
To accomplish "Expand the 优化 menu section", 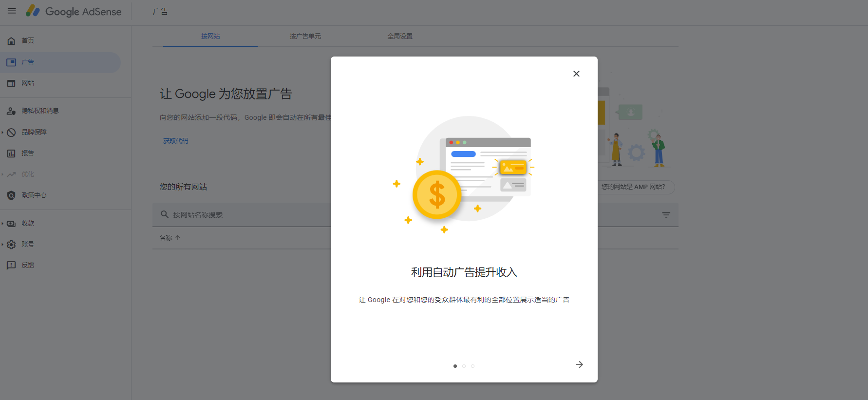I will click(x=2, y=174).
